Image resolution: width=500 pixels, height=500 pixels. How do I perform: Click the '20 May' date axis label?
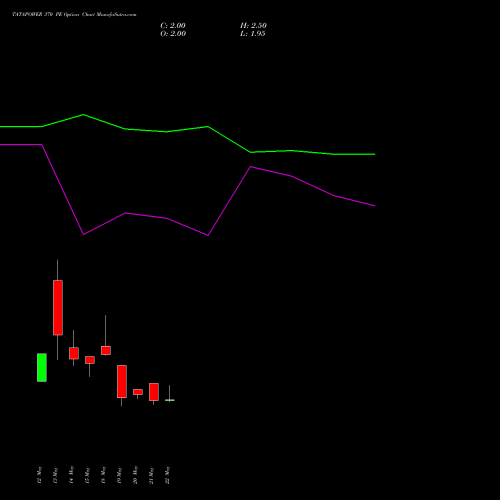135,475
